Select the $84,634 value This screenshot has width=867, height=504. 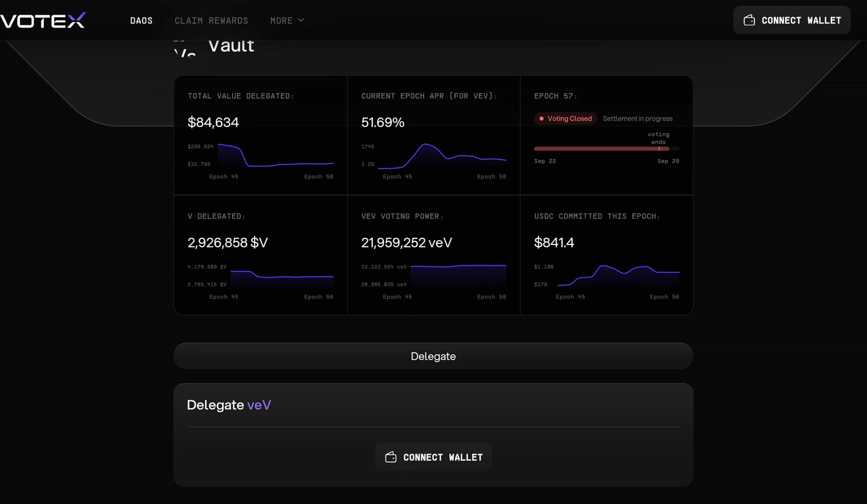[213, 122]
